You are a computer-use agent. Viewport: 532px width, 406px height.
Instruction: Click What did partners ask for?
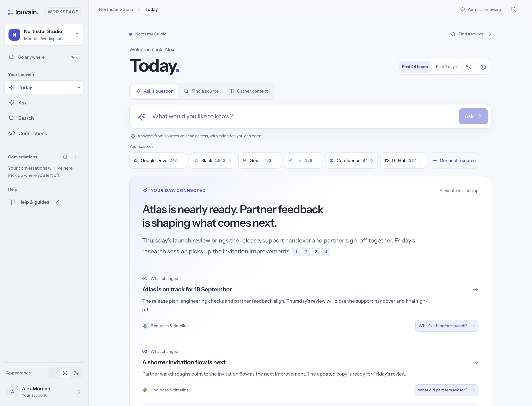tap(446, 390)
